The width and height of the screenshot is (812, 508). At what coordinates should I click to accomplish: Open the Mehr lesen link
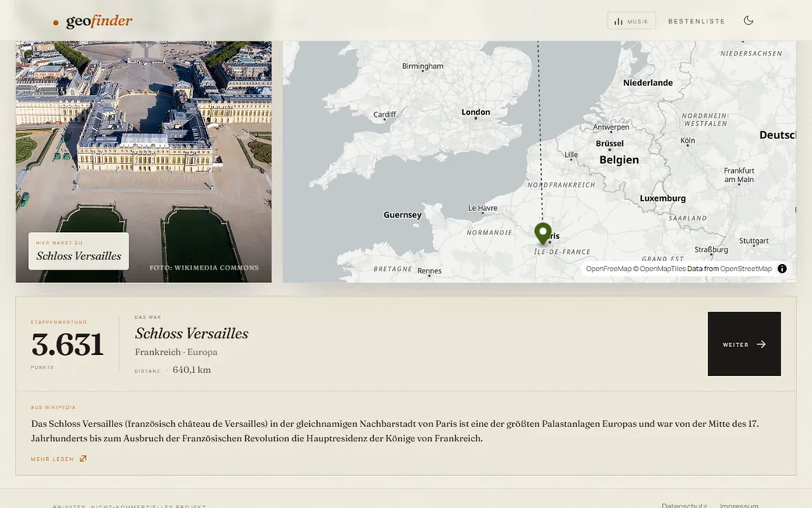click(x=59, y=459)
